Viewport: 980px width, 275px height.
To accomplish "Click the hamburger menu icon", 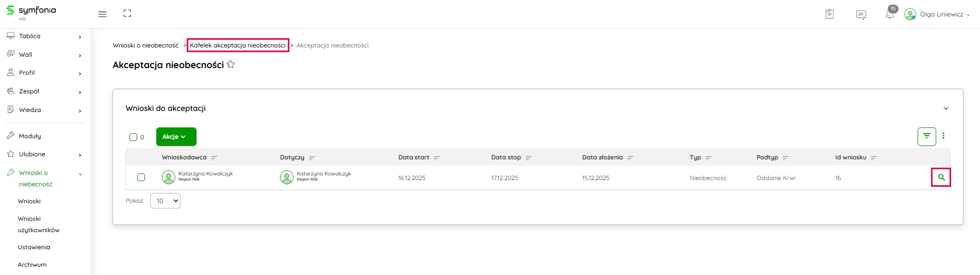I will [102, 14].
